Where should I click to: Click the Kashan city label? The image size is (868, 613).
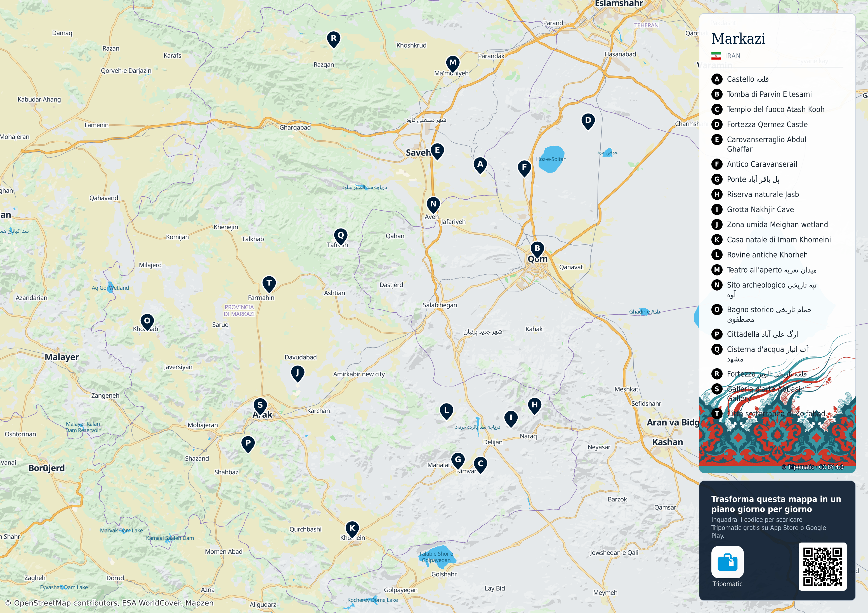point(667,442)
